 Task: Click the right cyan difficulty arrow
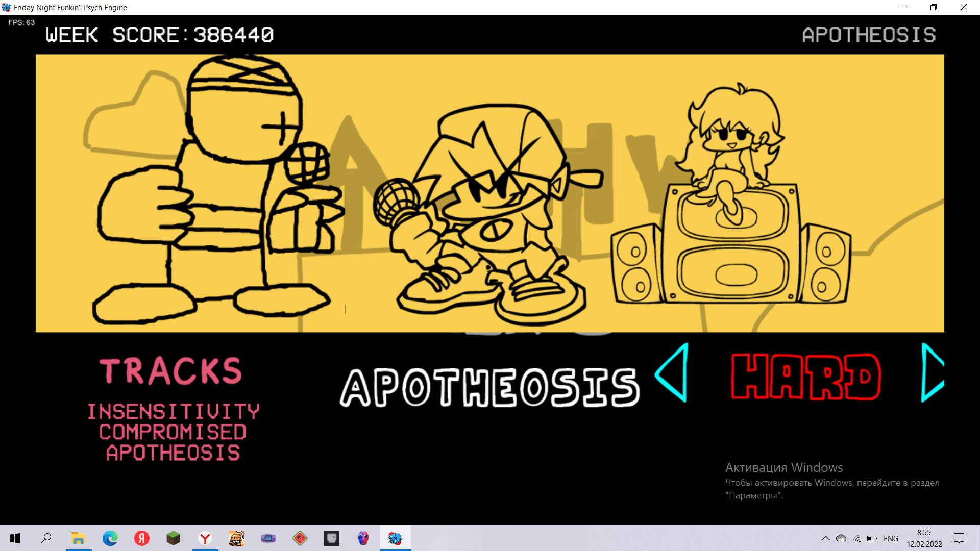click(933, 372)
